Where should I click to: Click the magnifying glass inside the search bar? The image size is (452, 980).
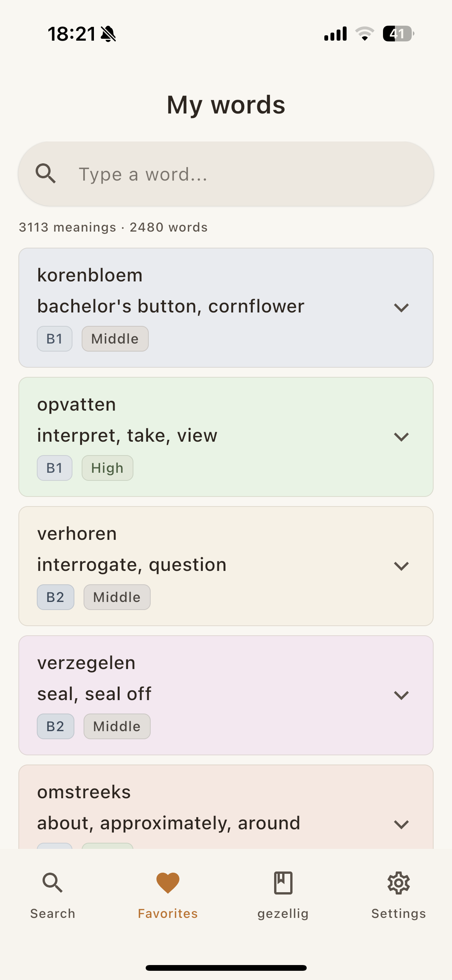coord(46,173)
